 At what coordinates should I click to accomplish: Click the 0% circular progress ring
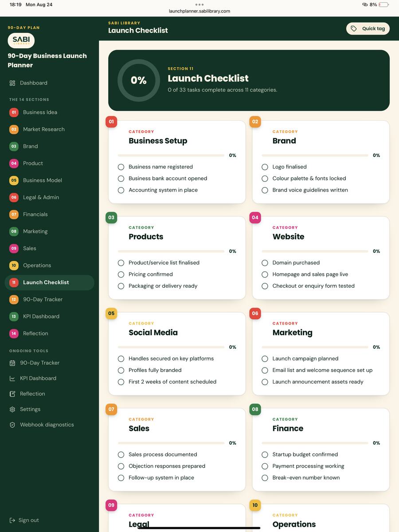(138, 80)
